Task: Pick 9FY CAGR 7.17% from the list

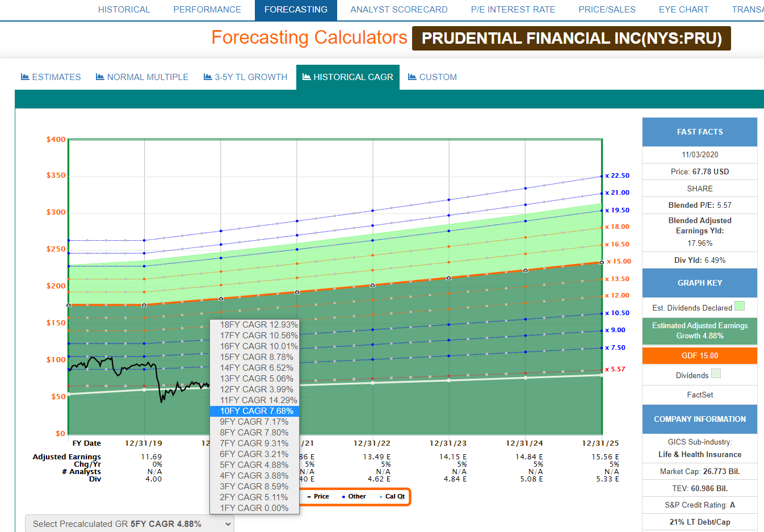Action: point(255,422)
